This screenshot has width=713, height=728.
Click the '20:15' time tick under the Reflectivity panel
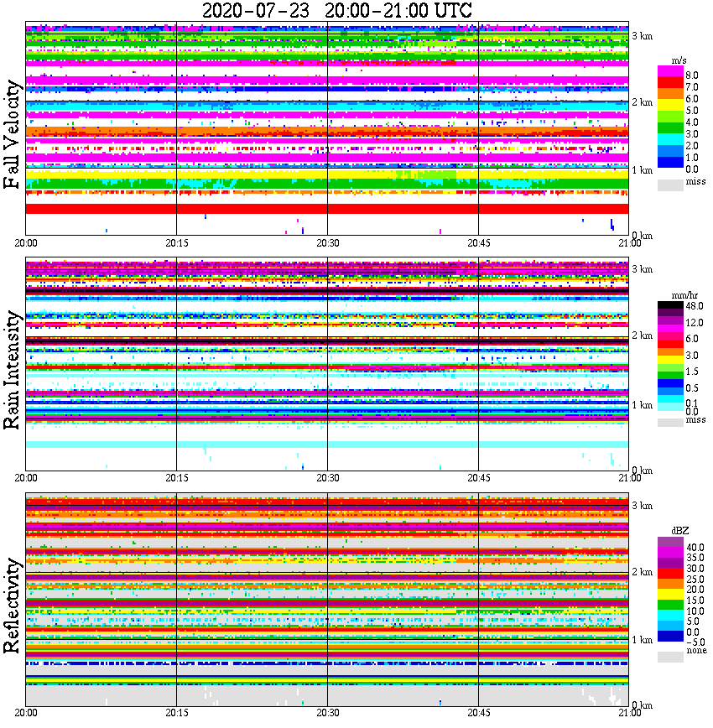tap(177, 713)
